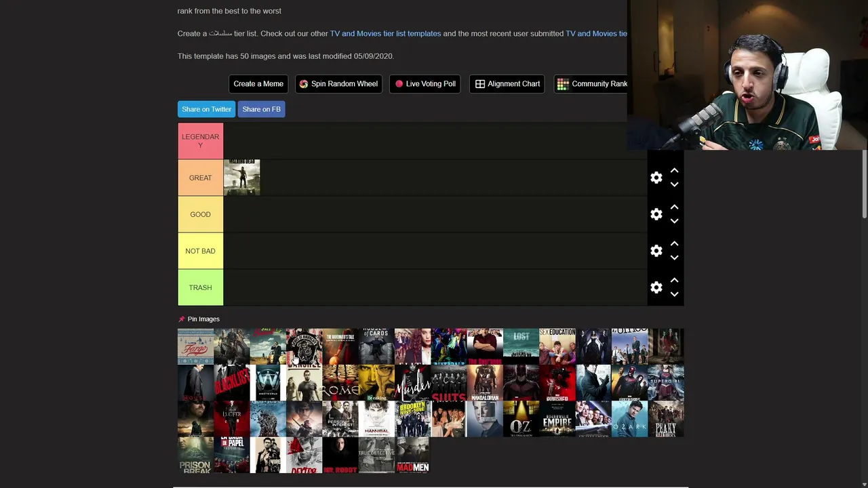Select the House of Cards poster thumbnail
868x488 pixels.
click(x=376, y=346)
